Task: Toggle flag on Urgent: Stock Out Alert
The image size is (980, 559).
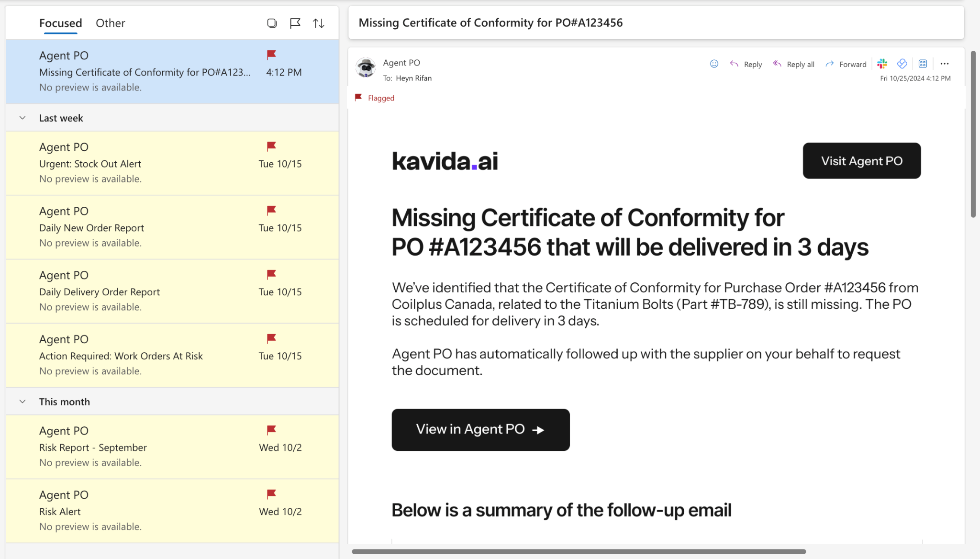Action: (x=271, y=146)
